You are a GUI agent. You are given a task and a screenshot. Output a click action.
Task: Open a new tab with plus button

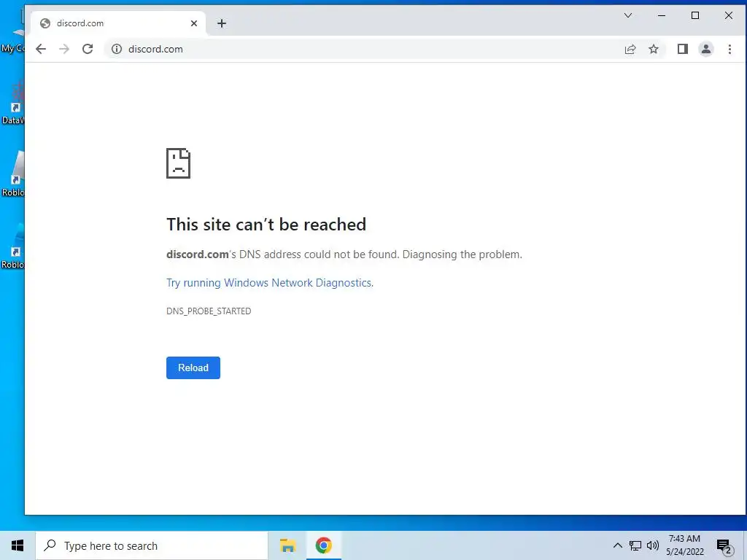coord(222,23)
